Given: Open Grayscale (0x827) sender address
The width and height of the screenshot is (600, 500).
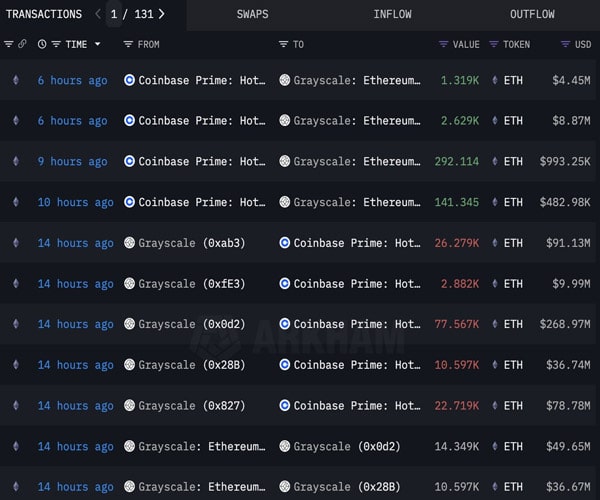Looking at the screenshot, I should pyautogui.click(x=192, y=406).
